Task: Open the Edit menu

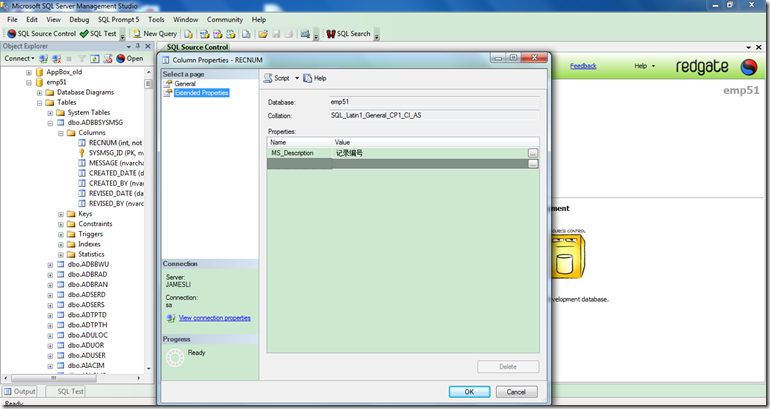Action: 32,20
